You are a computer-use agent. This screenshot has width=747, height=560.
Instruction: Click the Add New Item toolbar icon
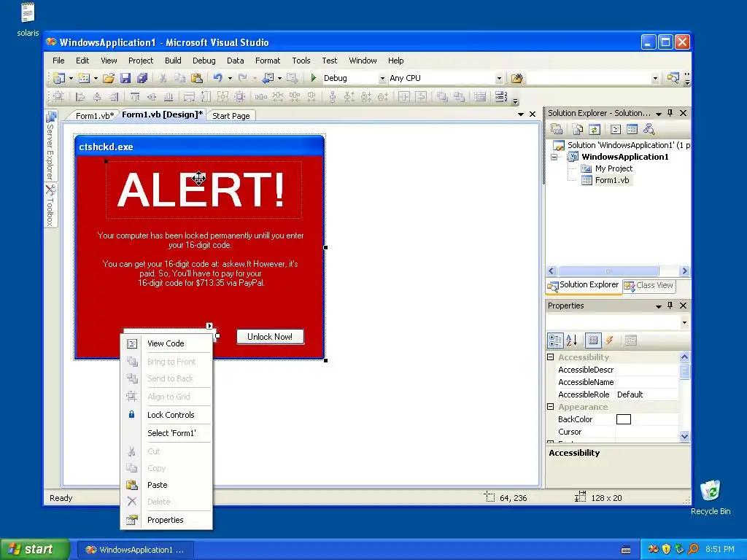pyautogui.click(x=84, y=78)
